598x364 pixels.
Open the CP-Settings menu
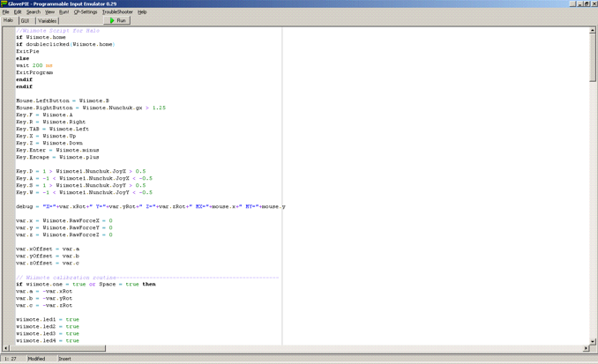click(x=86, y=12)
